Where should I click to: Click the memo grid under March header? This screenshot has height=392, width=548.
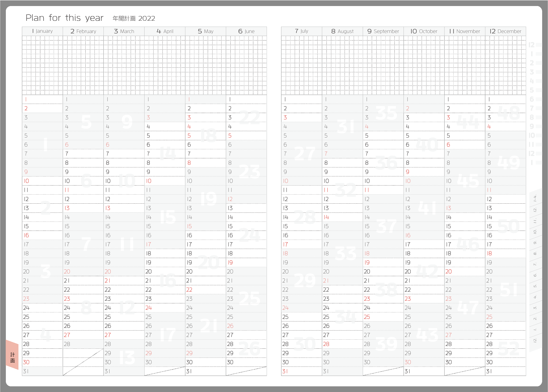(x=124, y=65)
